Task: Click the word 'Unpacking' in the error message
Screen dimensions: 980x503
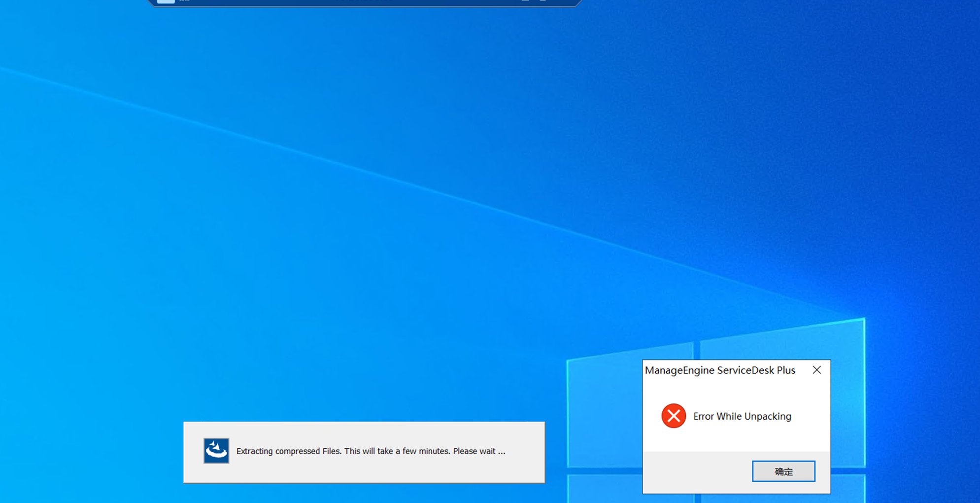Action: pos(767,416)
